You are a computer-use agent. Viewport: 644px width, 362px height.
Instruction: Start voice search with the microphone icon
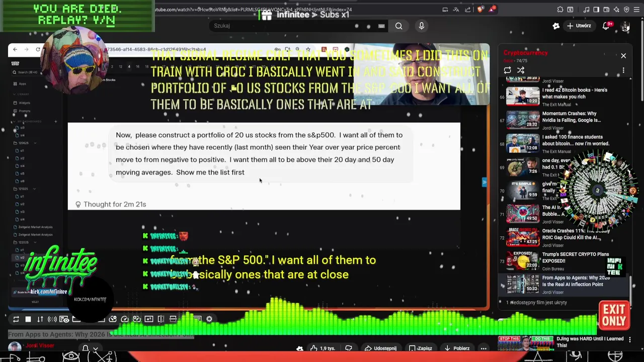tap(422, 26)
